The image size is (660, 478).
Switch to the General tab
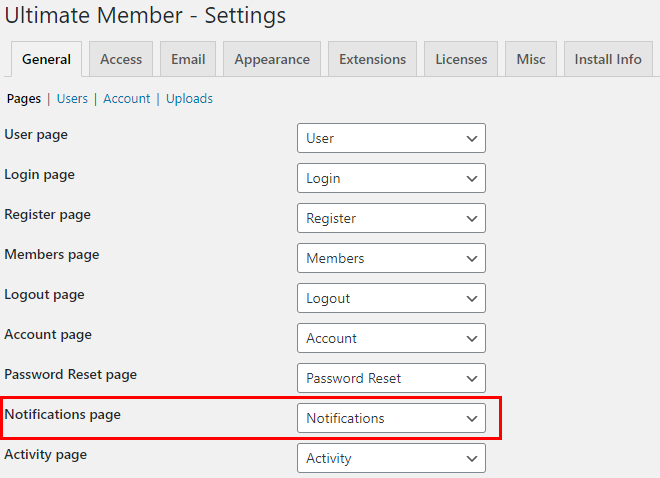point(46,59)
